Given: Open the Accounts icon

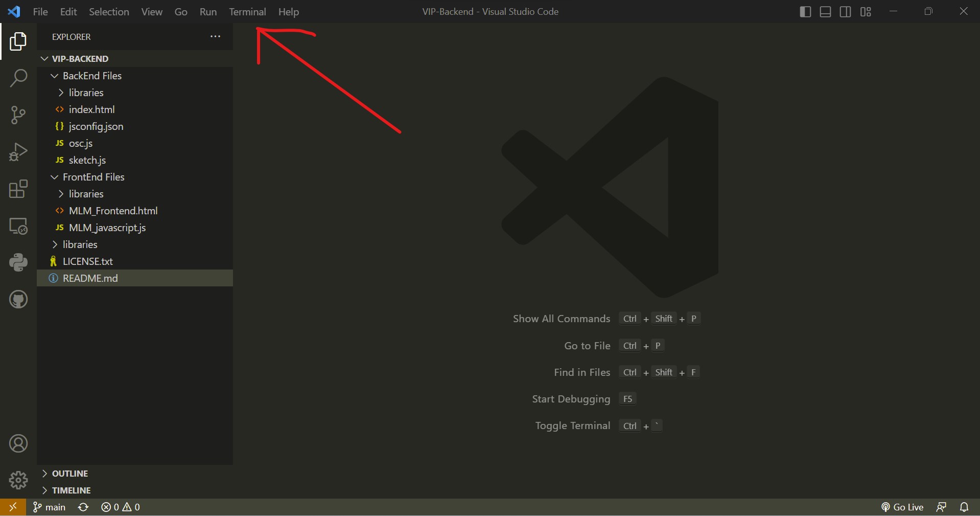Looking at the screenshot, I should [x=18, y=443].
